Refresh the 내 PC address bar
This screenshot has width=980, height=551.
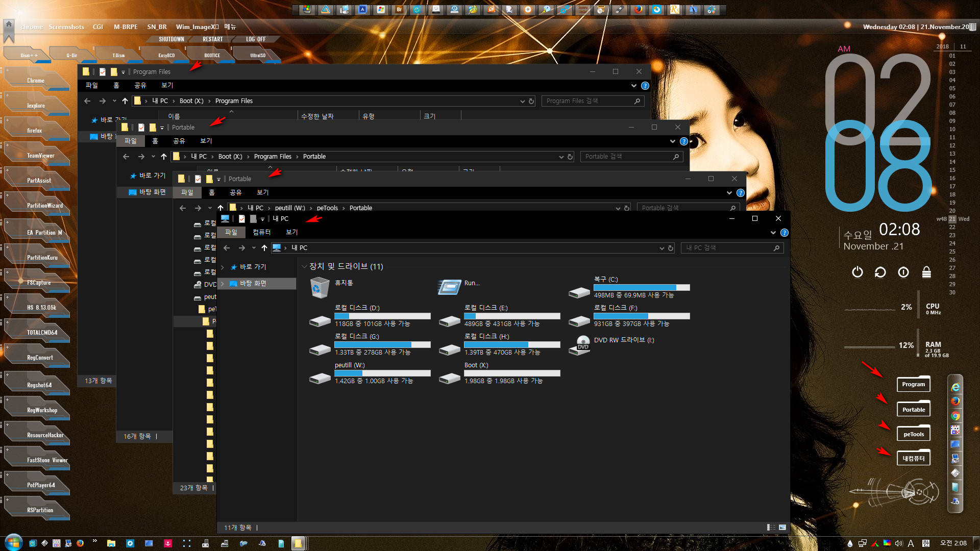click(x=671, y=248)
